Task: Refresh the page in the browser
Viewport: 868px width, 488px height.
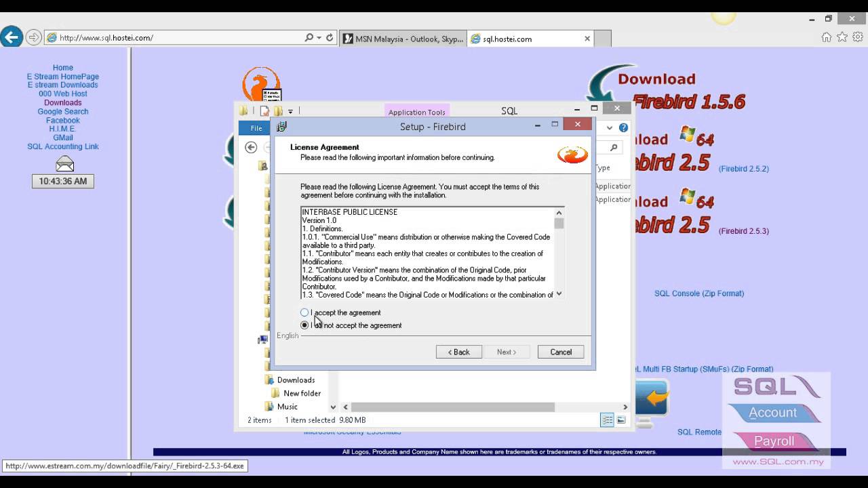Action: point(330,38)
